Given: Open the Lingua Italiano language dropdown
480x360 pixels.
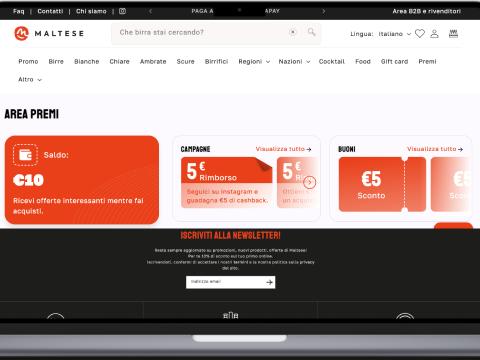Looking at the screenshot, I should pos(380,34).
